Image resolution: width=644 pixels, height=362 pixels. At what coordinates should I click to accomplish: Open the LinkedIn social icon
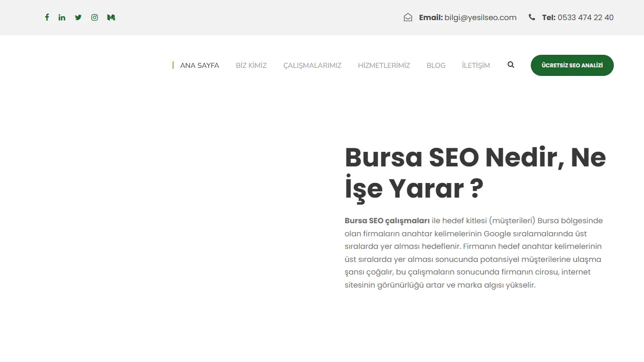(x=62, y=17)
